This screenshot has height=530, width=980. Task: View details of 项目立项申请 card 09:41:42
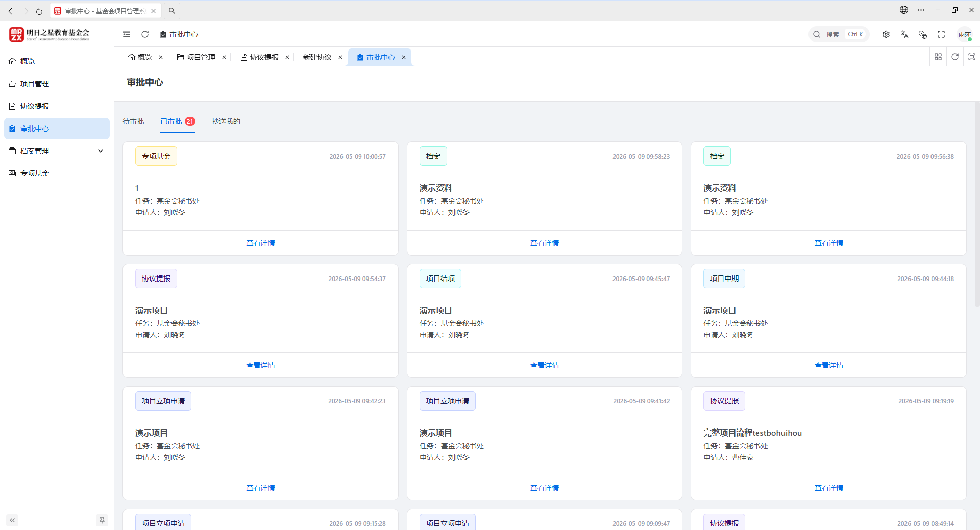click(545, 488)
